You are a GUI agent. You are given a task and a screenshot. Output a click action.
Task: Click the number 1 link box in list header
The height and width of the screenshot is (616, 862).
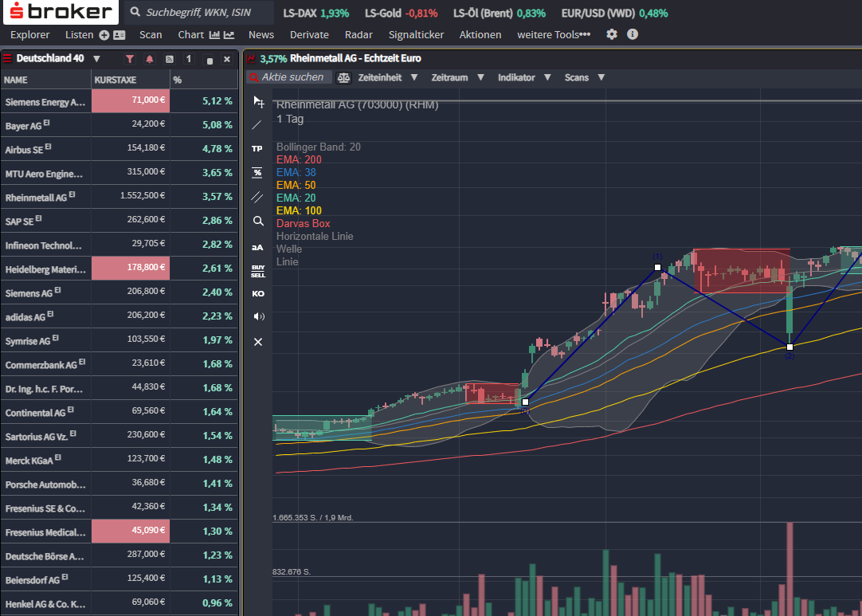click(x=189, y=59)
